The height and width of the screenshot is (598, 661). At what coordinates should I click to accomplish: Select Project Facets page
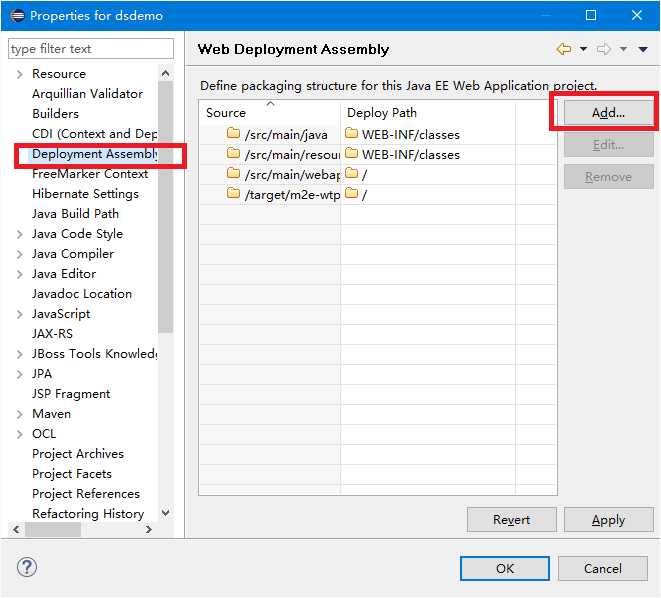tap(72, 474)
